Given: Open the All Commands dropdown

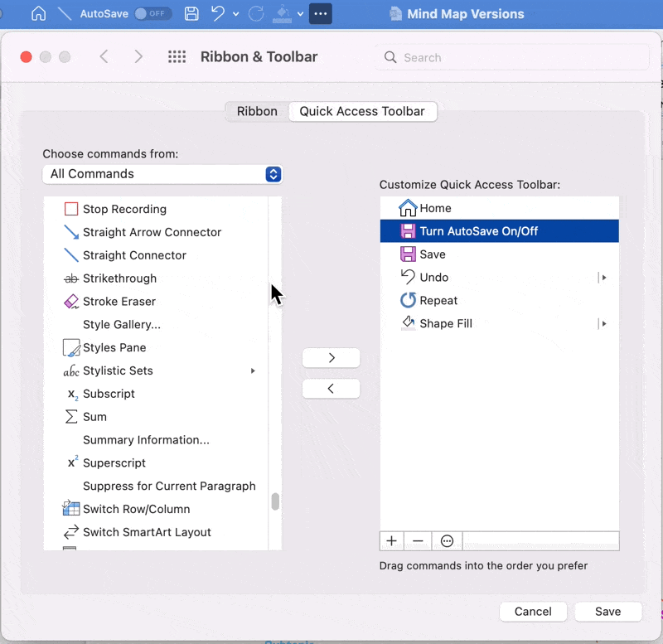Looking at the screenshot, I should [x=162, y=174].
